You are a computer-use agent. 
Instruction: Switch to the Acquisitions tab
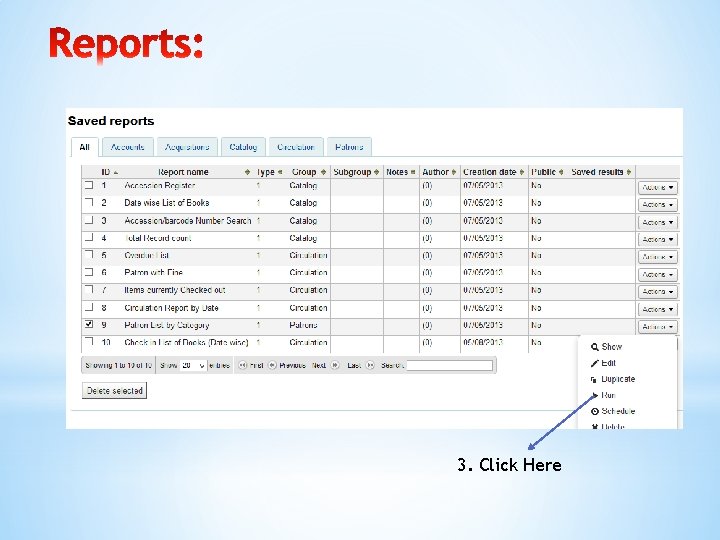[187, 147]
